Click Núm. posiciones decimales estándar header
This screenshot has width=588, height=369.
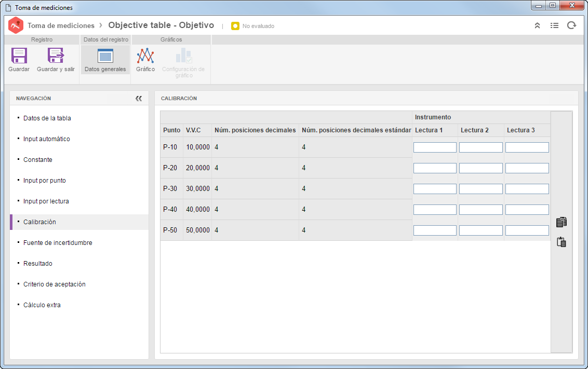(x=356, y=130)
